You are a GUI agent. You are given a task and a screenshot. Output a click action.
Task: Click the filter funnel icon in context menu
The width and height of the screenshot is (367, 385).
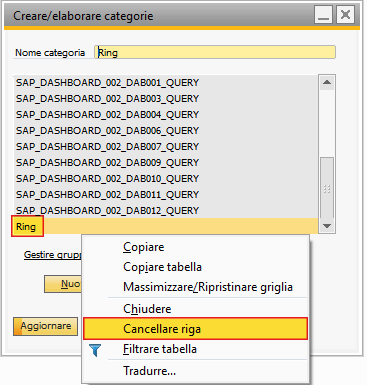click(95, 350)
